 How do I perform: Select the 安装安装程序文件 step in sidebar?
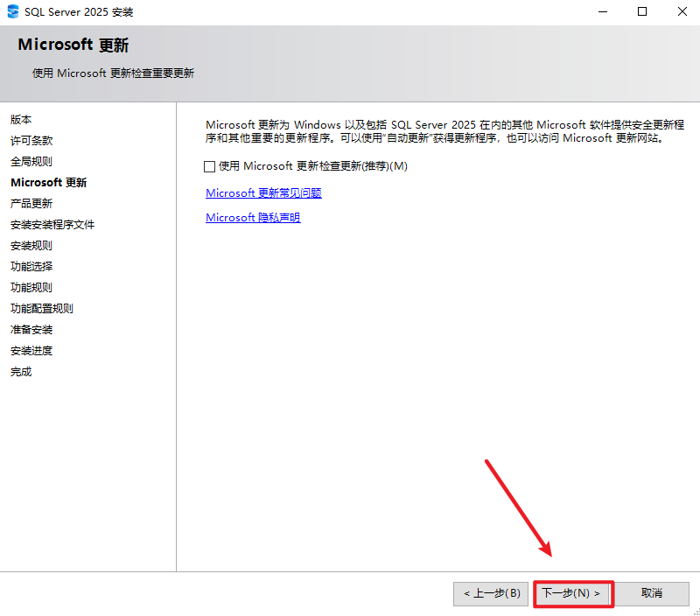52,225
